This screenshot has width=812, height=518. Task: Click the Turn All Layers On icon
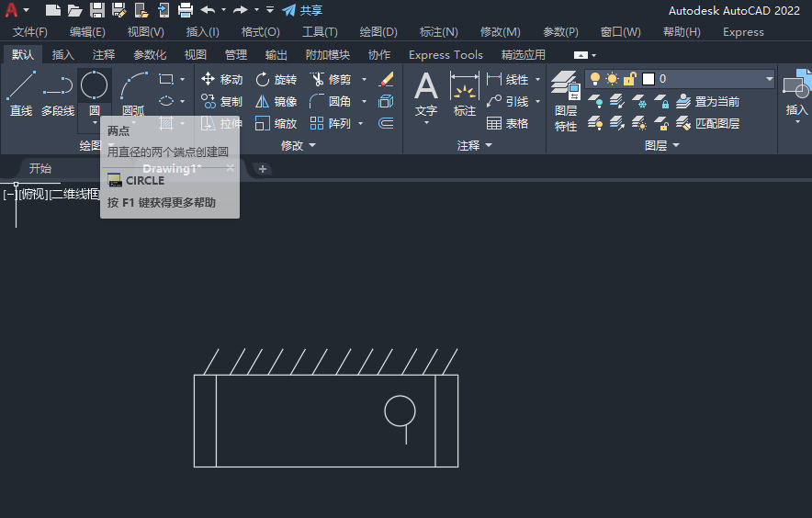pos(595,123)
